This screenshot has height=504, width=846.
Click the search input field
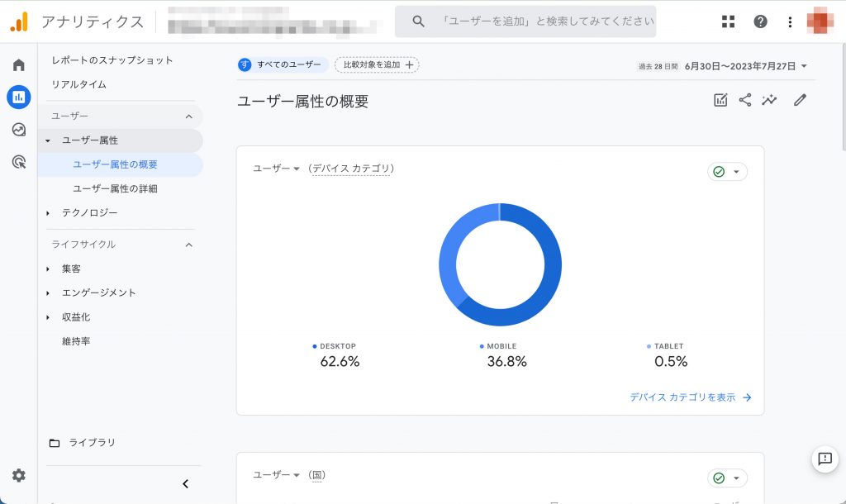click(545, 21)
